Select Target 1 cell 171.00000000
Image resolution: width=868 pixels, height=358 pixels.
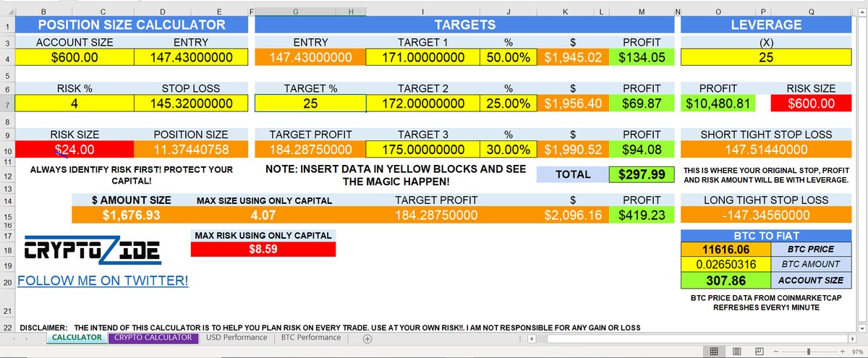coord(423,57)
